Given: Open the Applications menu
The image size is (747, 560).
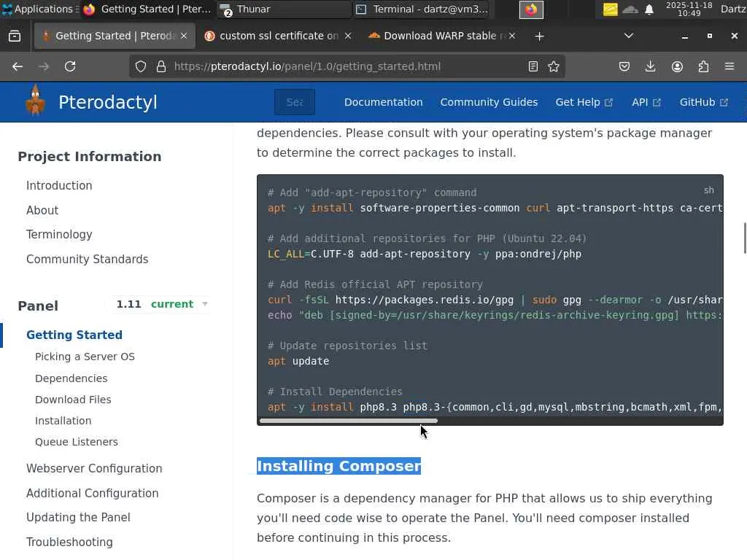Looking at the screenshot, I should coord(38,9).
